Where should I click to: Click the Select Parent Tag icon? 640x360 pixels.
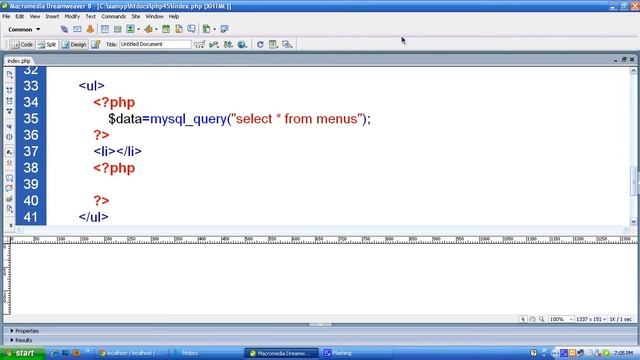click(9, 127)
